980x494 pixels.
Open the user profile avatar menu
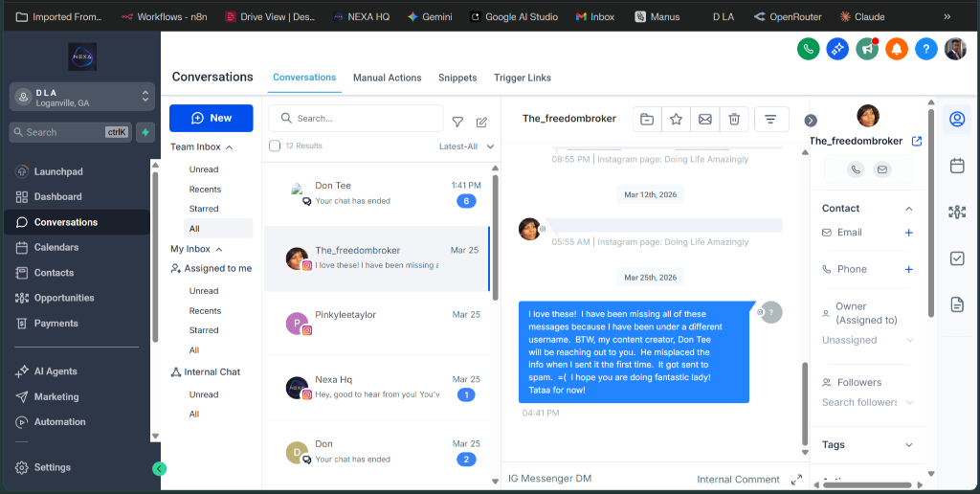click(955, 49)
